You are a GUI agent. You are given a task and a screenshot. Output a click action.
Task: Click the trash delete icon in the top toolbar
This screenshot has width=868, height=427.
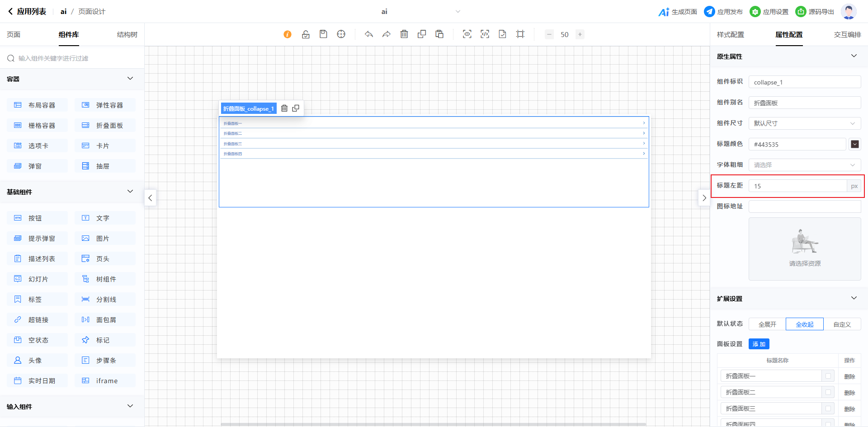point(404,34)
